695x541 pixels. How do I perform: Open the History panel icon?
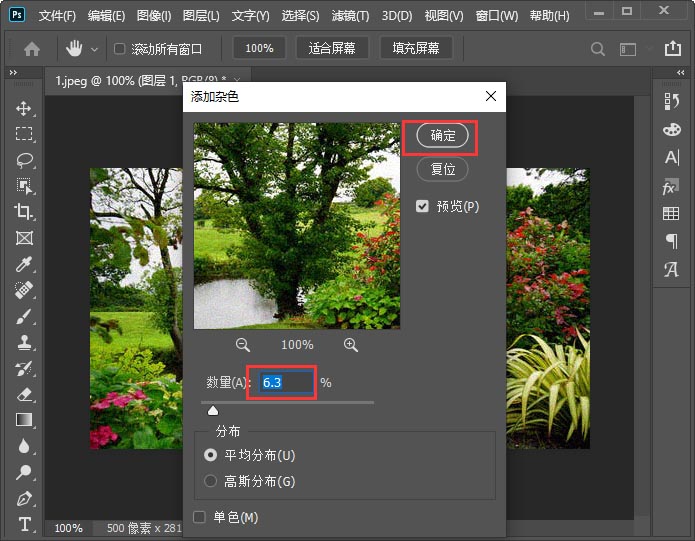(672, 101)
